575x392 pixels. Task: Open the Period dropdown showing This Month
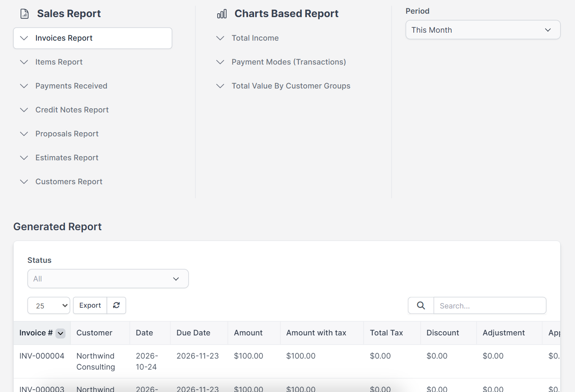483,30
